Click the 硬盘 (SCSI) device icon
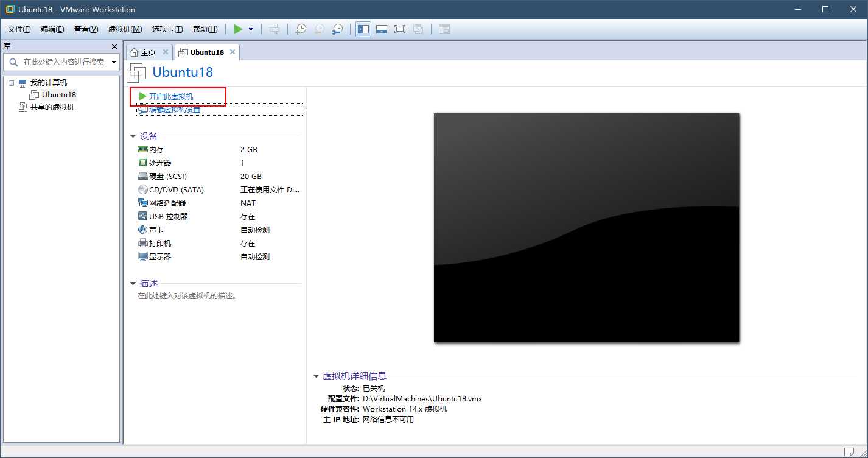Image resolution: width=868 pixels, height=458 pixels. click(x=143, y=176)
